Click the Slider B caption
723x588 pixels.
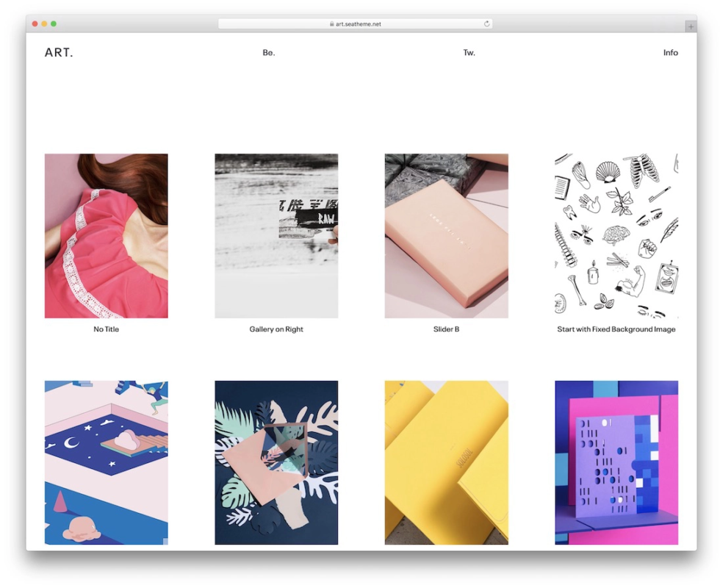coord(446,329)
